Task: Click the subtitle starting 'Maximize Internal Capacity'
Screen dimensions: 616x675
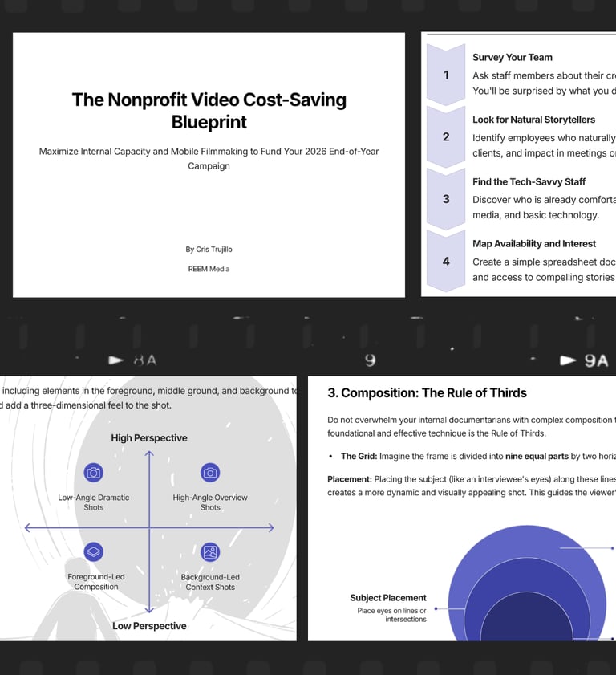Action: point(209,158)
